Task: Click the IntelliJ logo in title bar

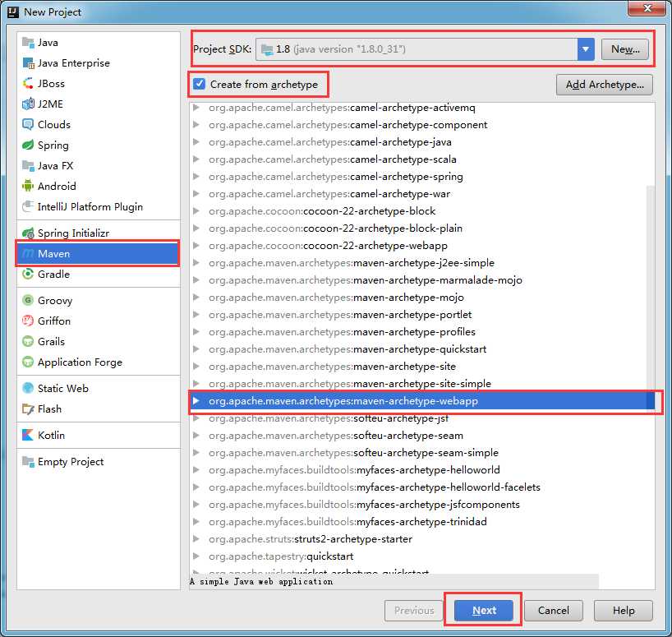Action: point(13,12)
